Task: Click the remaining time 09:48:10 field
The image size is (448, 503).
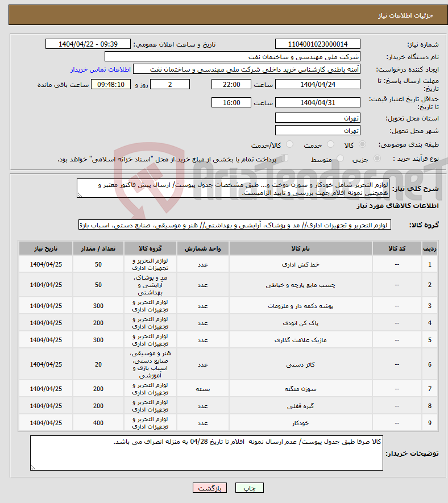Action: click(x=111, y=84)
